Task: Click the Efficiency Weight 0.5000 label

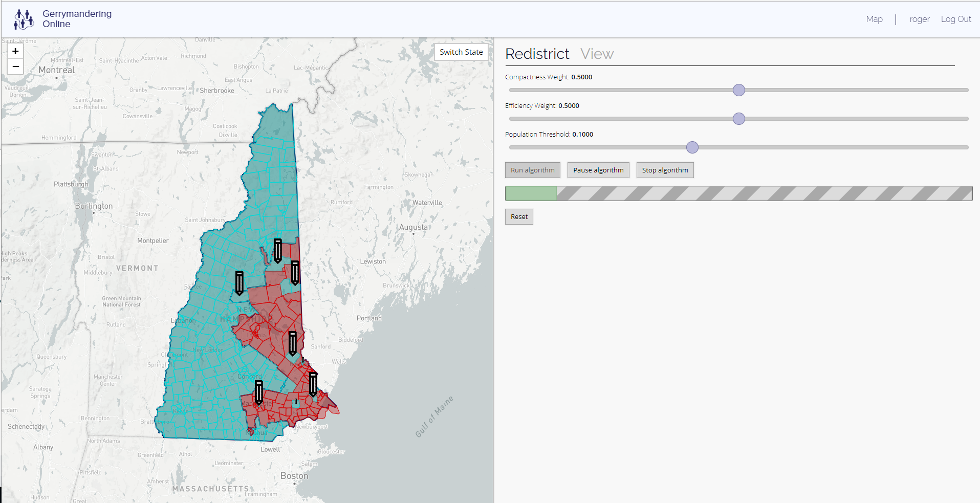Action: [x=542, y=106]
